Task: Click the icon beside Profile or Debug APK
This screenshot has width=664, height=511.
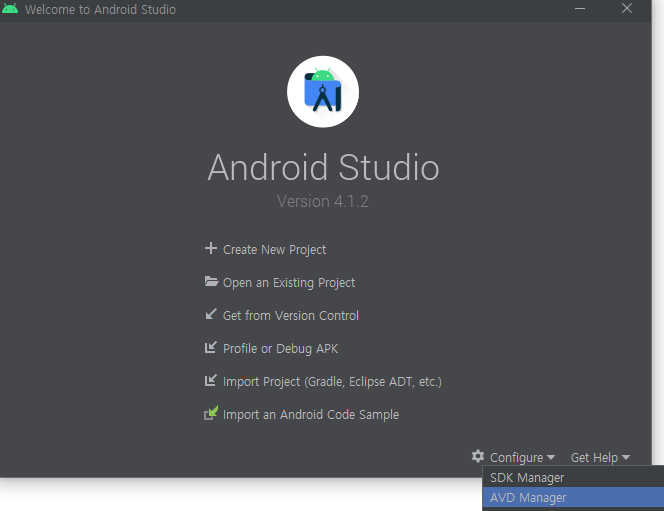Action: 210,348
